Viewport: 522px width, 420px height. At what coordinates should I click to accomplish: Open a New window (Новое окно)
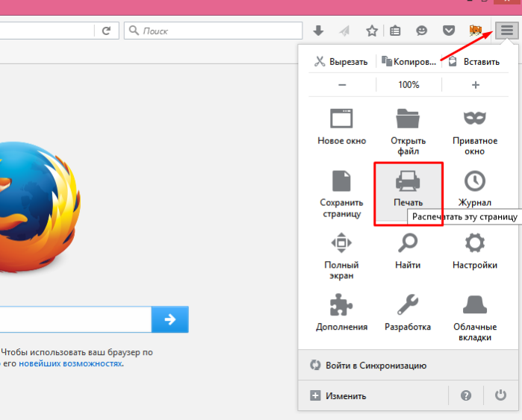(341, 127)
